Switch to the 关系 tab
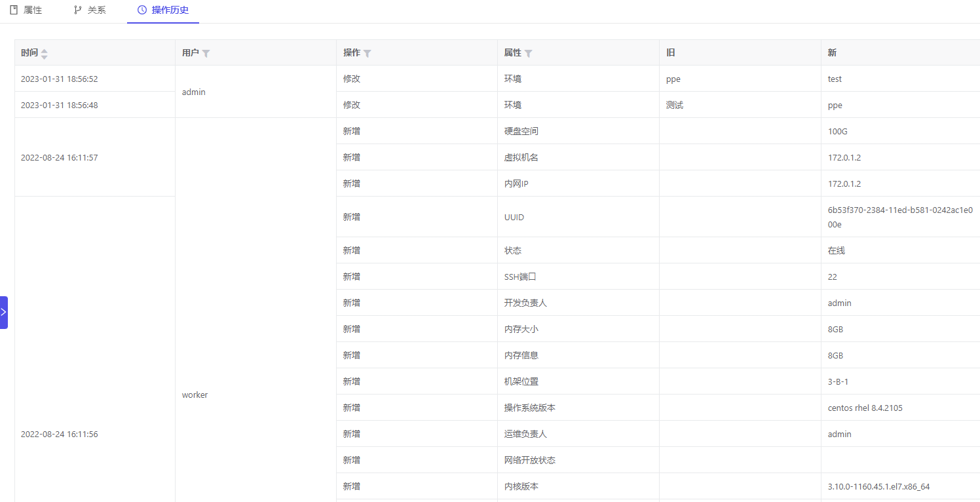Viewport: 980px width, 502px height. (96, 10)
